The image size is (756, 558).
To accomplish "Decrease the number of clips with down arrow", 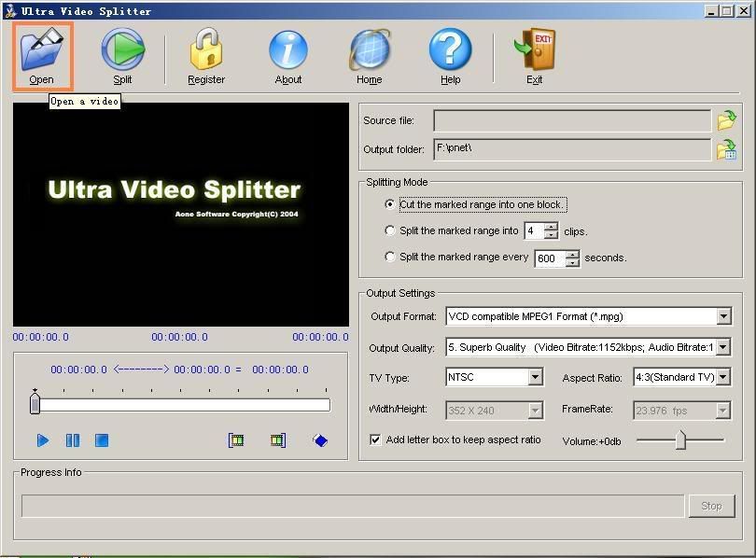I will pos(551,234).
